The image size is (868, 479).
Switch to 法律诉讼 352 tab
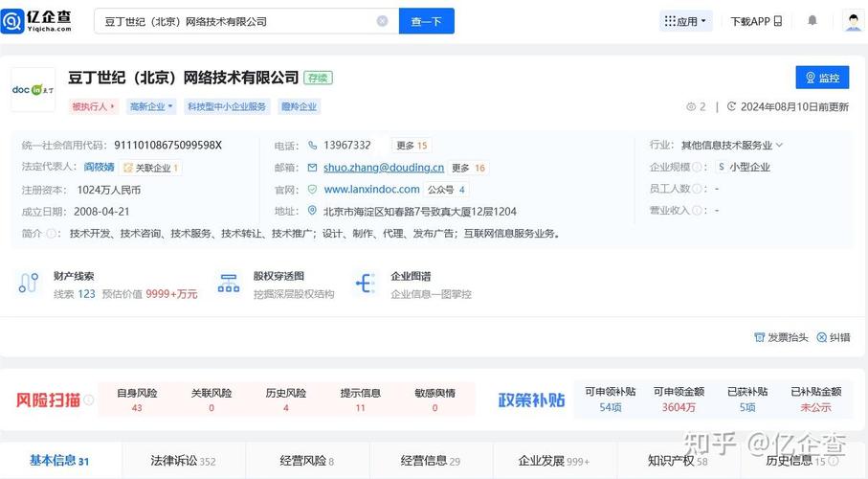coord(183,460)
